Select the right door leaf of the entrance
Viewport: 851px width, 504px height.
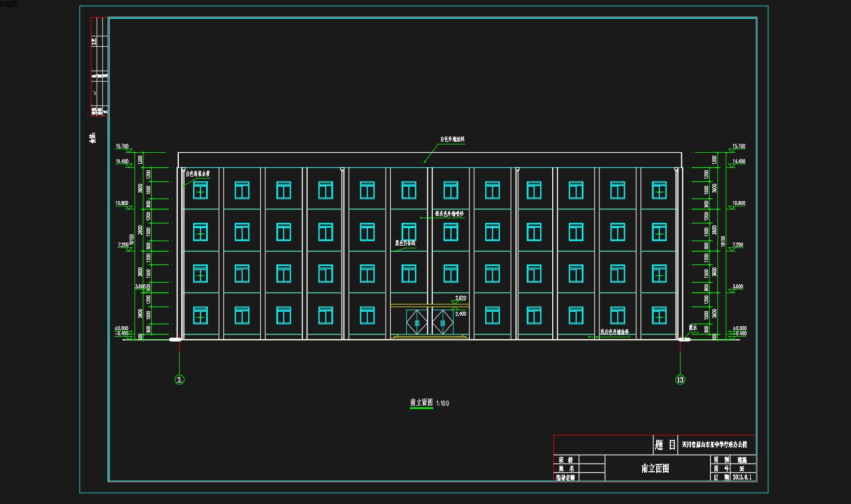[x=443, y=323]
